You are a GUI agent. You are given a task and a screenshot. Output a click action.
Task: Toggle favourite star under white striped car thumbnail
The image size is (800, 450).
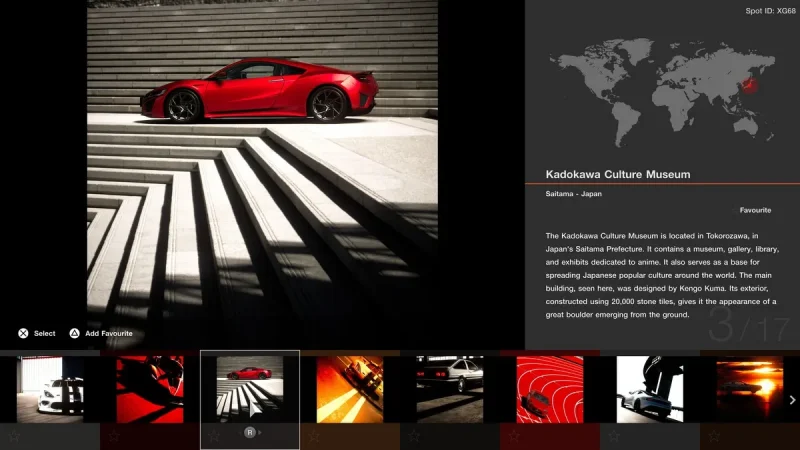(x=14, y=436)
